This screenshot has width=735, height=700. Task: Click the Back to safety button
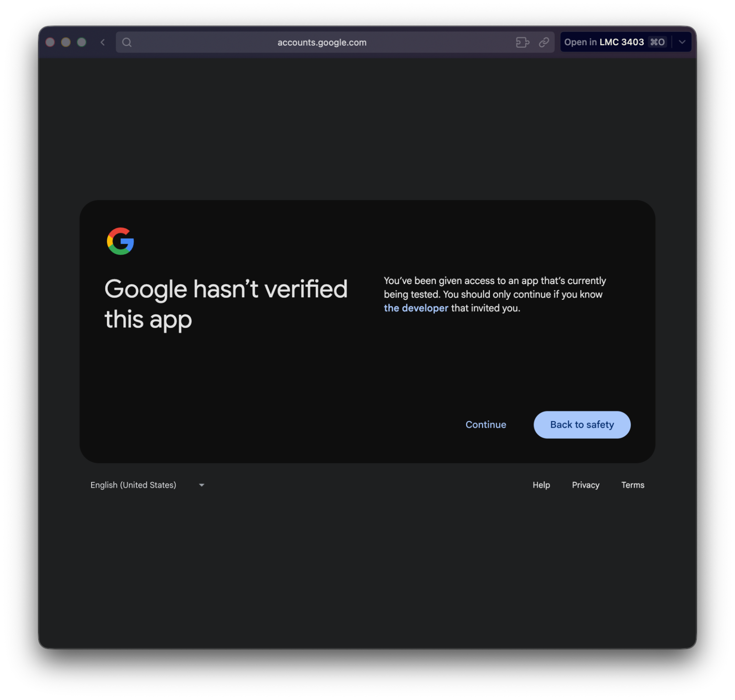(582, 425)
